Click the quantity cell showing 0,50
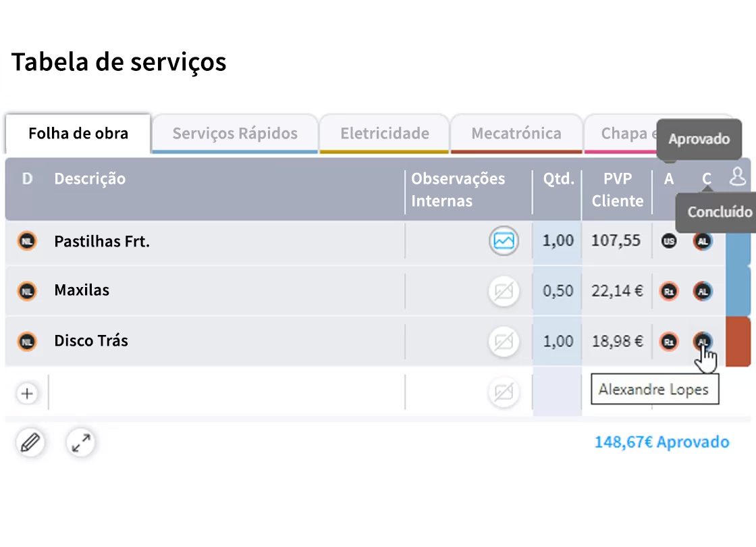The width and height of the screenshot is (756, 547). tap(556, 291)
